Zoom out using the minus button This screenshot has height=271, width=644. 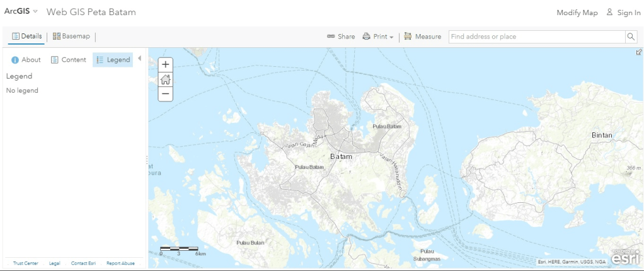click(165, 94)
